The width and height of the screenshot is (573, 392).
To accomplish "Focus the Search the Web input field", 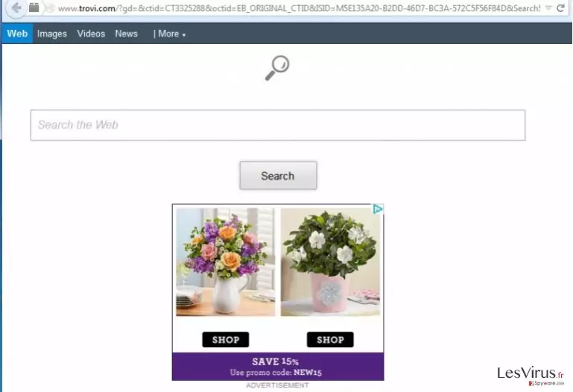I will (278, 125).
